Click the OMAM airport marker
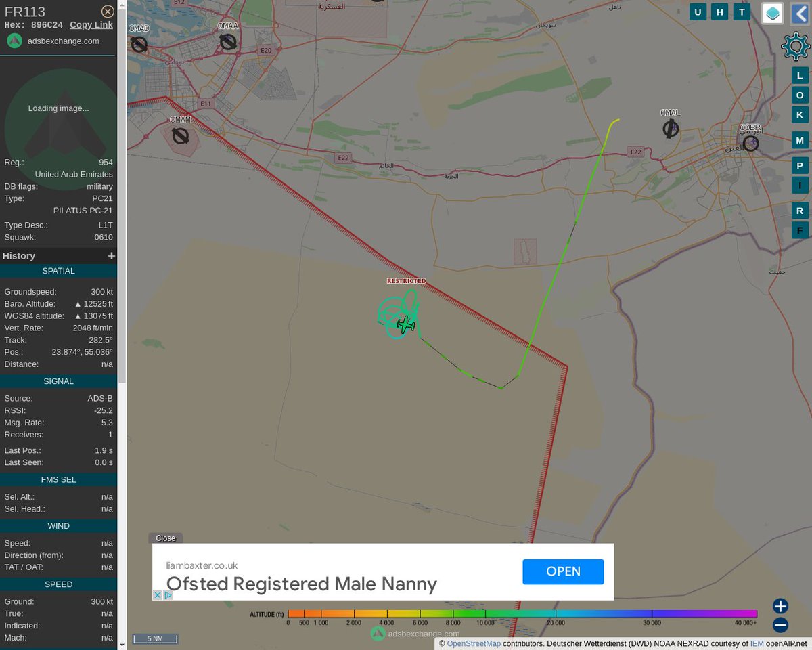This screenshot has height=650, width=812. [180, 135]
